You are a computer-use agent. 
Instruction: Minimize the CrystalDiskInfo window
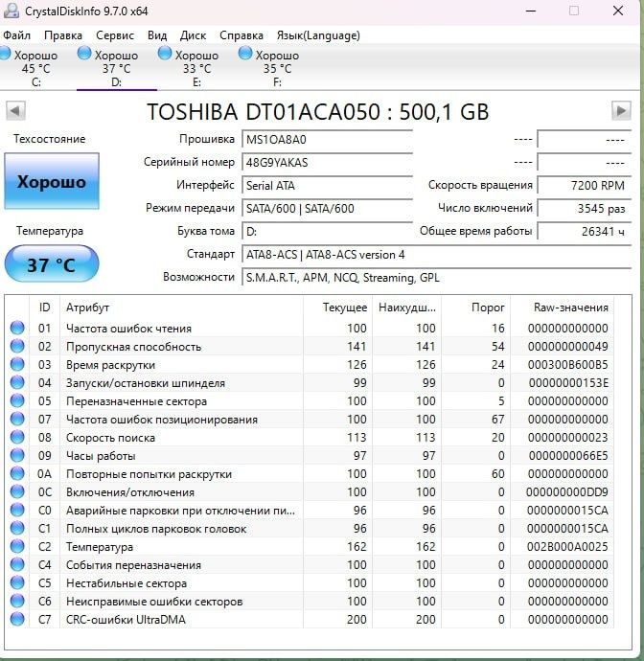coord(531,11)
